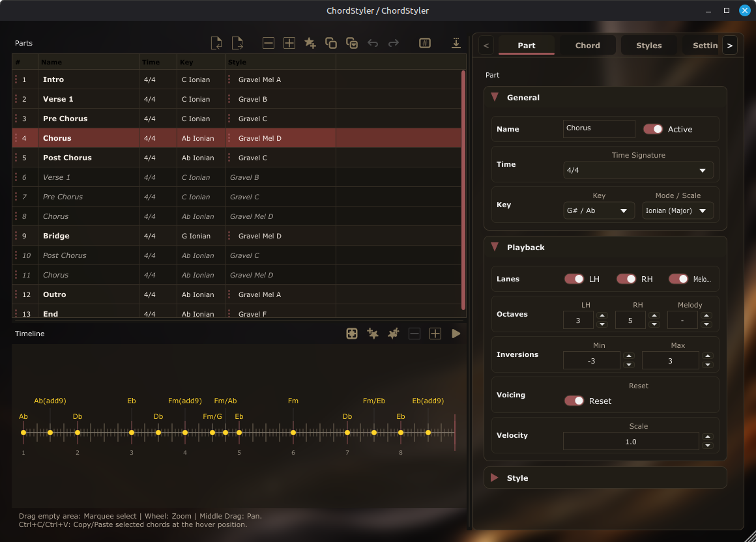This screenshot has height=542, width=756.
Task: Remove part using the minus icon in Parts toolbar
Action: click(x=269, y=43)
